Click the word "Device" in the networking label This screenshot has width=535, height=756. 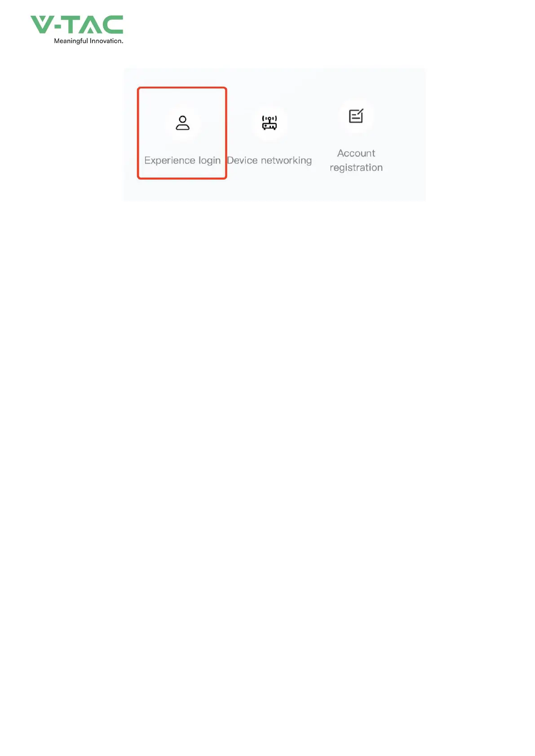tap(243, 160)
